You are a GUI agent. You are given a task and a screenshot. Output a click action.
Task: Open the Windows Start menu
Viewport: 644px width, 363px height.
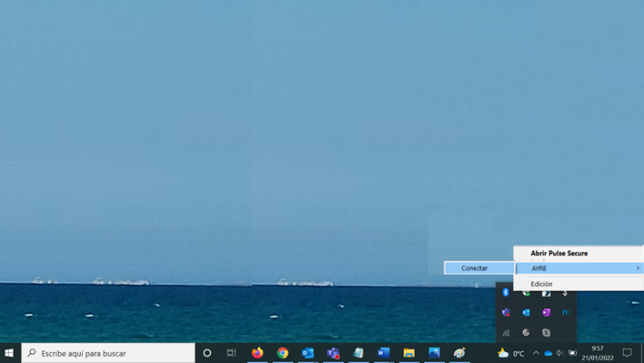coord(9,353)
